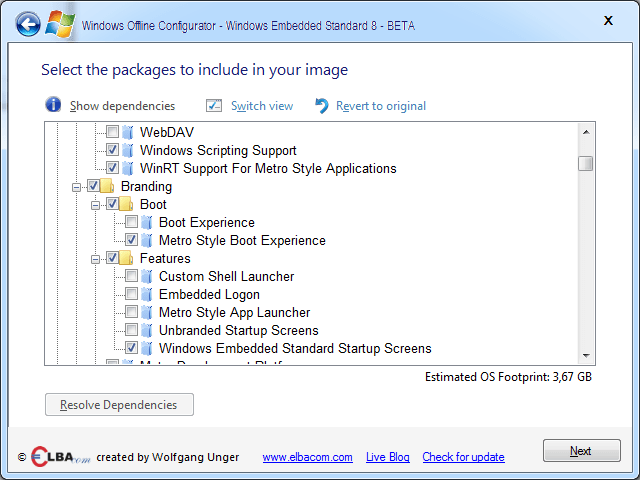Uncheck Windows Embedded Standard Startup Screens
Viewport: 640px width, 480px height.
click(131, 347)
